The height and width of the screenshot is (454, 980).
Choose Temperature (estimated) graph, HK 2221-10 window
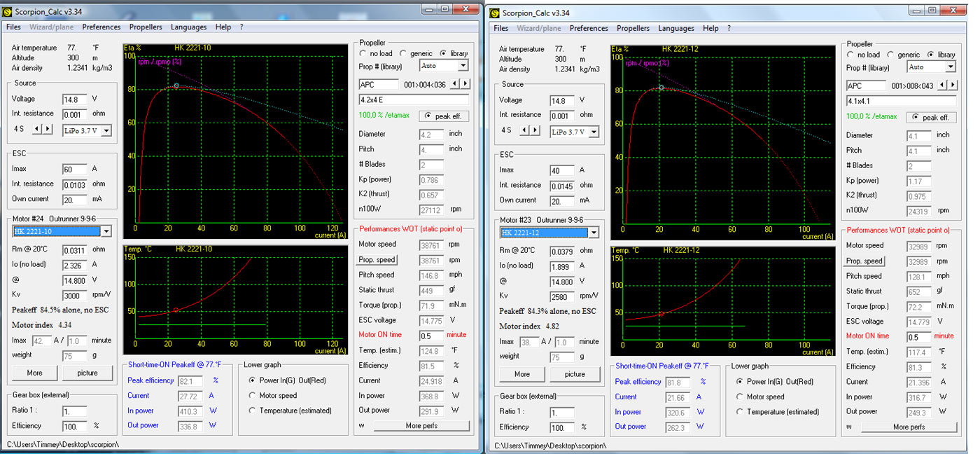pos(253,411)
